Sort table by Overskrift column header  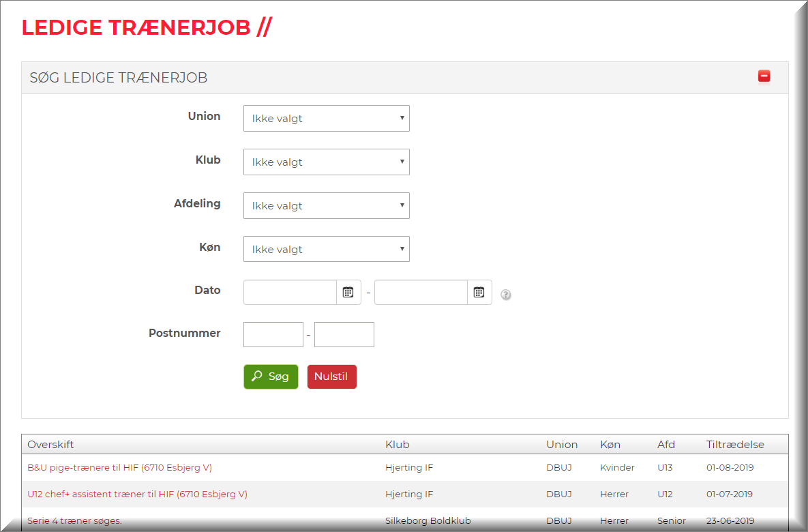(x=50, y=445)
